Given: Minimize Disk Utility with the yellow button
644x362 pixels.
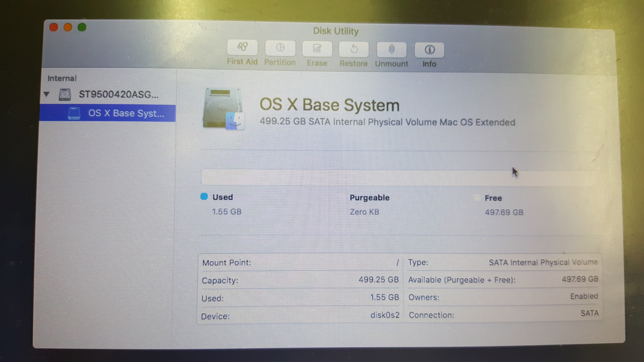Looking at the screenshot, I should (x=68, y=27).
